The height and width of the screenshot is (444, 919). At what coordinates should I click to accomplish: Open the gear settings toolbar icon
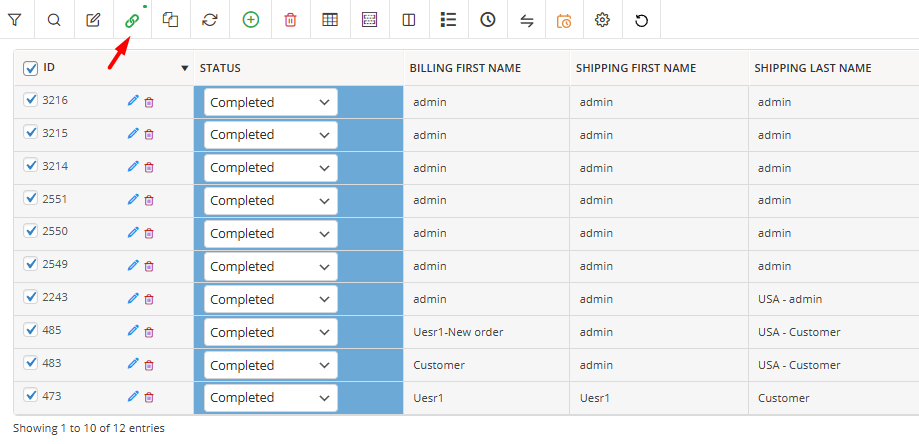[x=602, y=20]
